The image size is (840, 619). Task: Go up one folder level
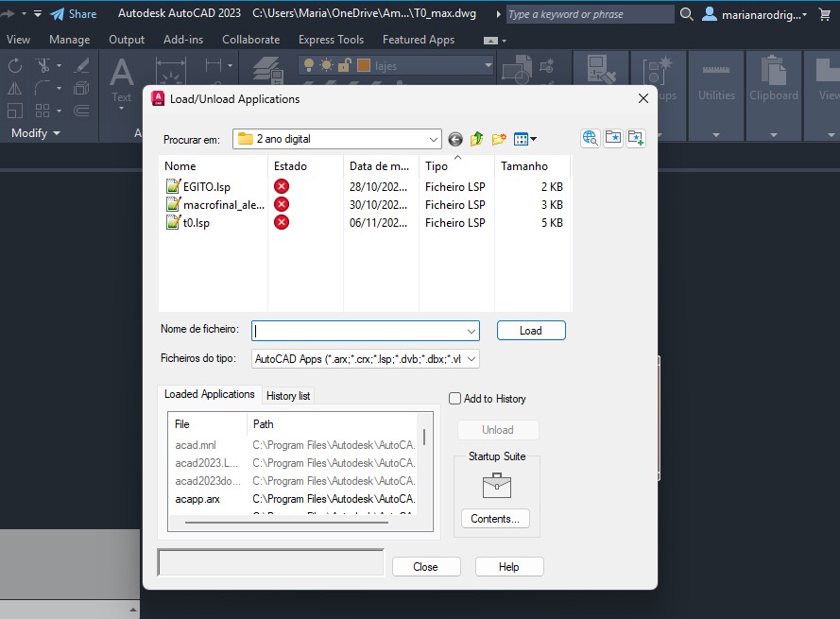pos(477,139)
